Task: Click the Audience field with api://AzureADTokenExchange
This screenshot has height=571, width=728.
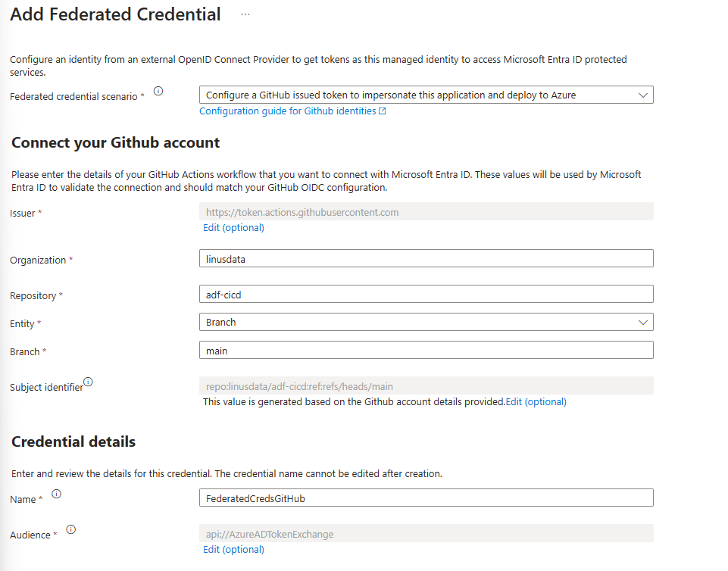Action: click(426, 534)
